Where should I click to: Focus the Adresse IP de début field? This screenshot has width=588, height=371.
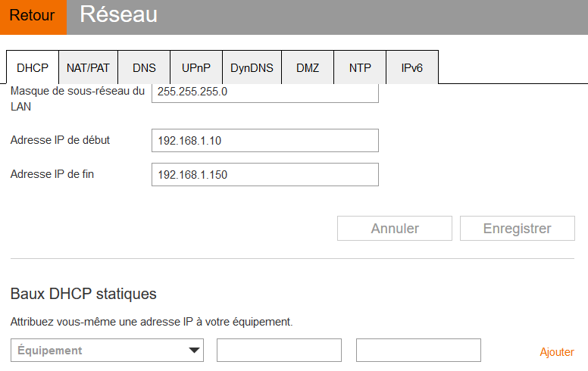click(x=264, y=141)
